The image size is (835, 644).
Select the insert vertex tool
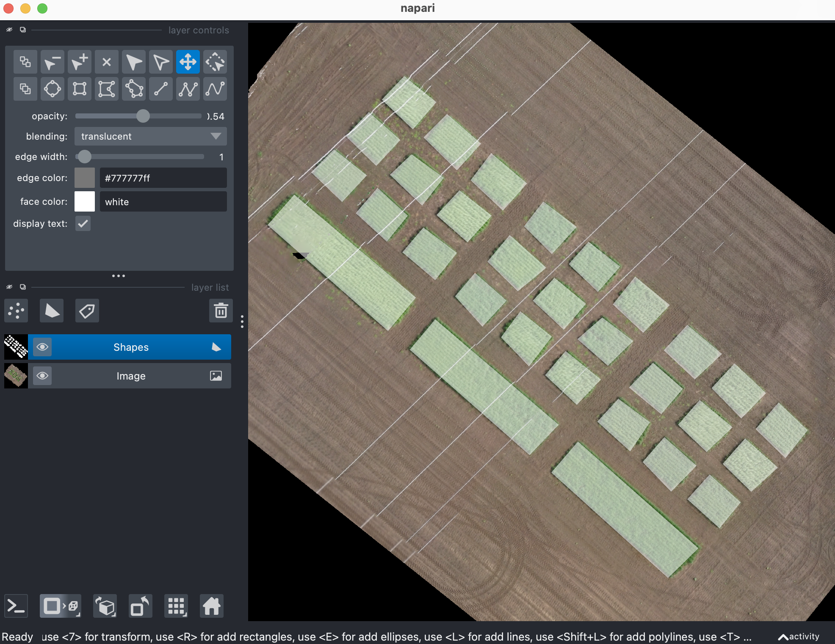click(80, 62)
